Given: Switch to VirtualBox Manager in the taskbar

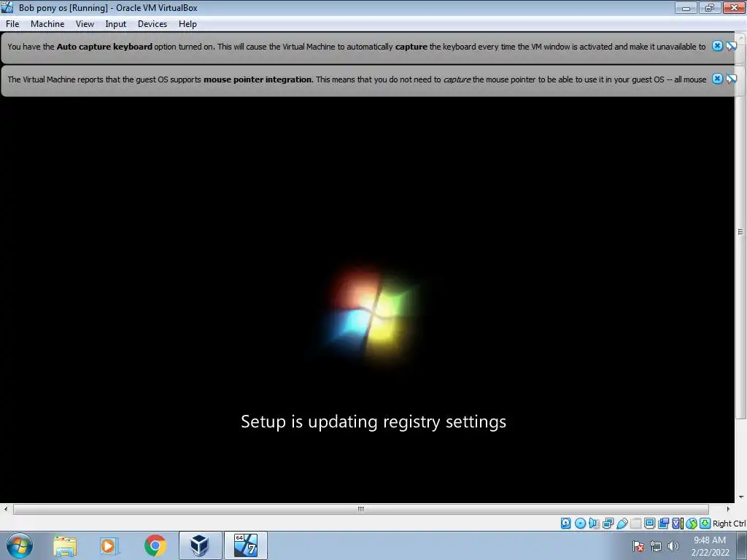Looking at the screenshot, I should pos(200,545).
